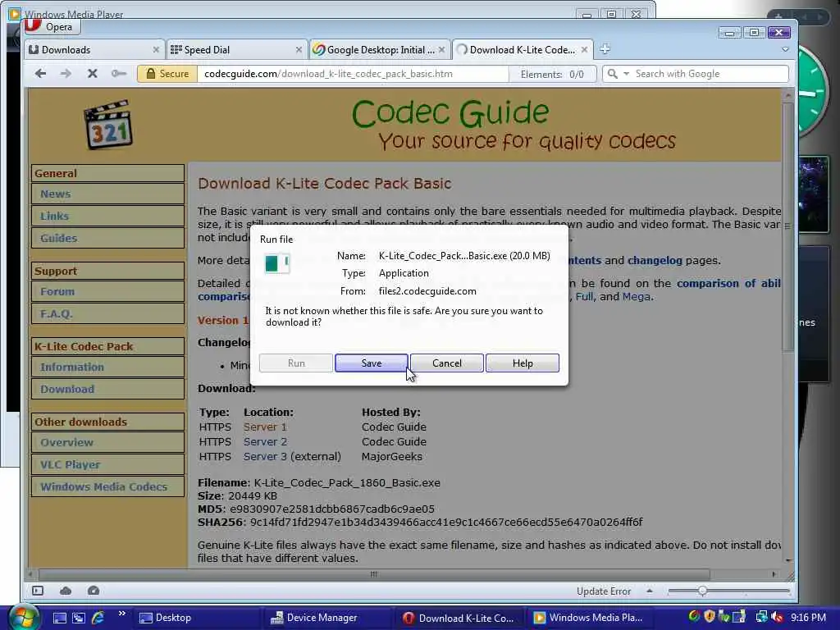
Task: Switch to the Downloads tab
Action: pos(94,50)
